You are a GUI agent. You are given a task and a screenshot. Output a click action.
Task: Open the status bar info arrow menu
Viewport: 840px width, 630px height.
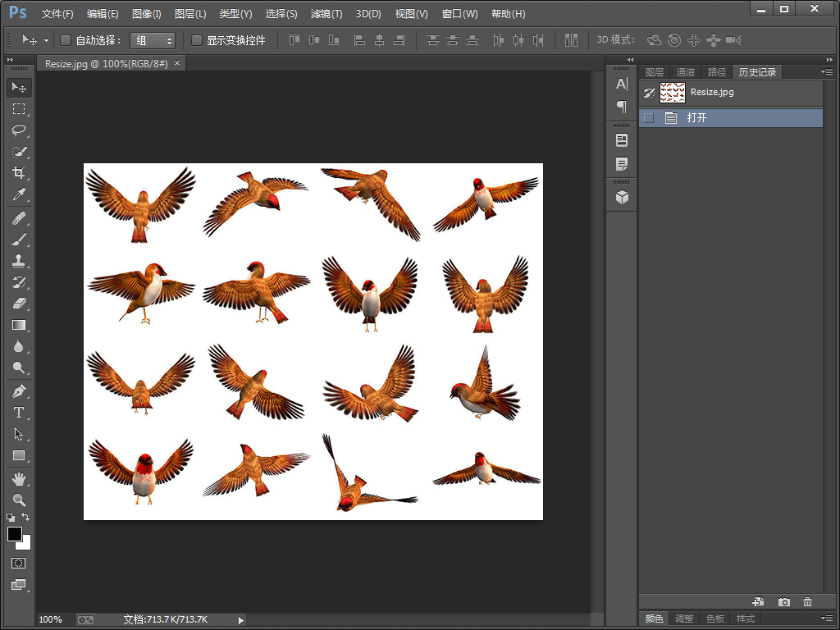(240, 620)
